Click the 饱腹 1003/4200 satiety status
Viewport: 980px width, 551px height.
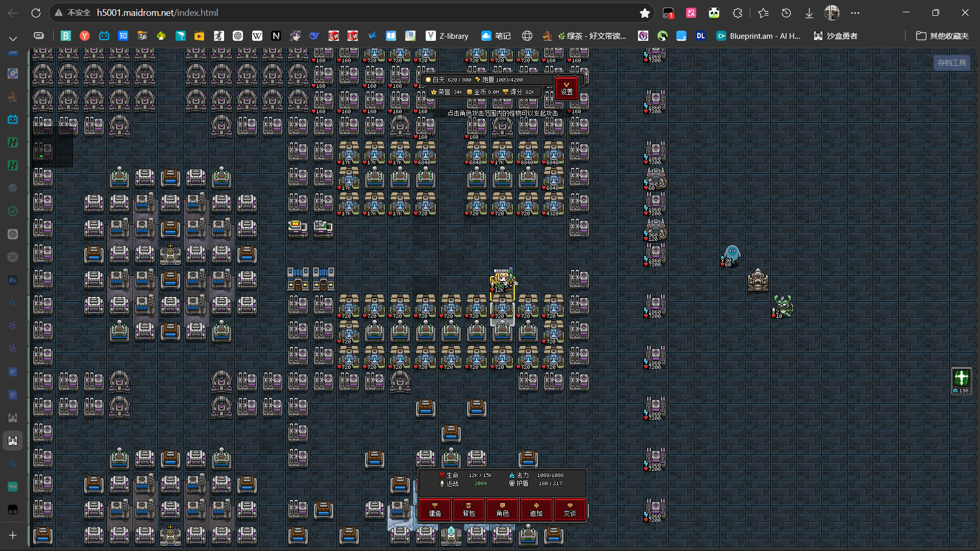[x=499, y=80]
